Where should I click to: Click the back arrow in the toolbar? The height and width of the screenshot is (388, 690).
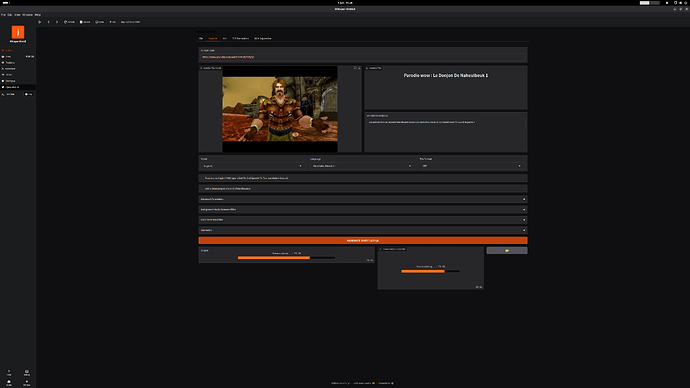coord(48,22)
